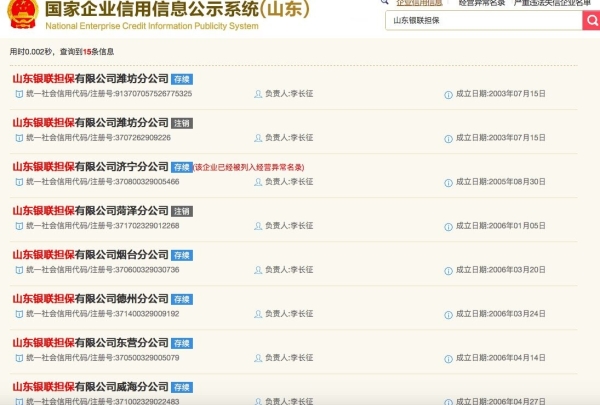The image size is (600, 405).
Task: Click person icon in 德州分公司 row
Action: pos(258,314)
